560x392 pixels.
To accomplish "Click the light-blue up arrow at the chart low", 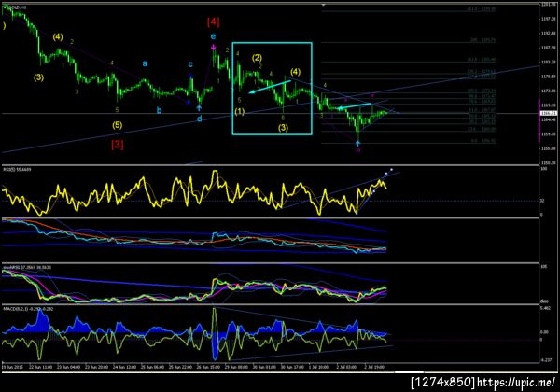I will click(x=357, y=143).
